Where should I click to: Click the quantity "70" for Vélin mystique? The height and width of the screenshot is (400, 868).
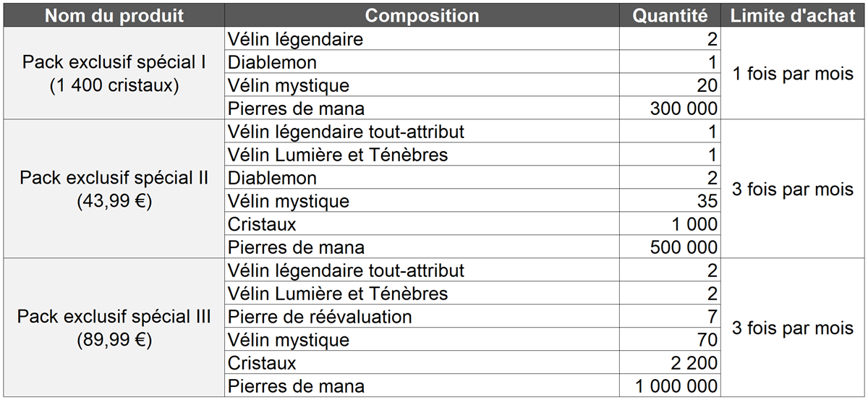(x=707, y=340)
